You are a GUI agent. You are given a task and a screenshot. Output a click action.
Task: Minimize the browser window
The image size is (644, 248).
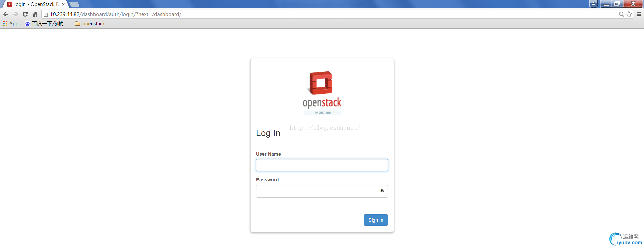point(606,4)
